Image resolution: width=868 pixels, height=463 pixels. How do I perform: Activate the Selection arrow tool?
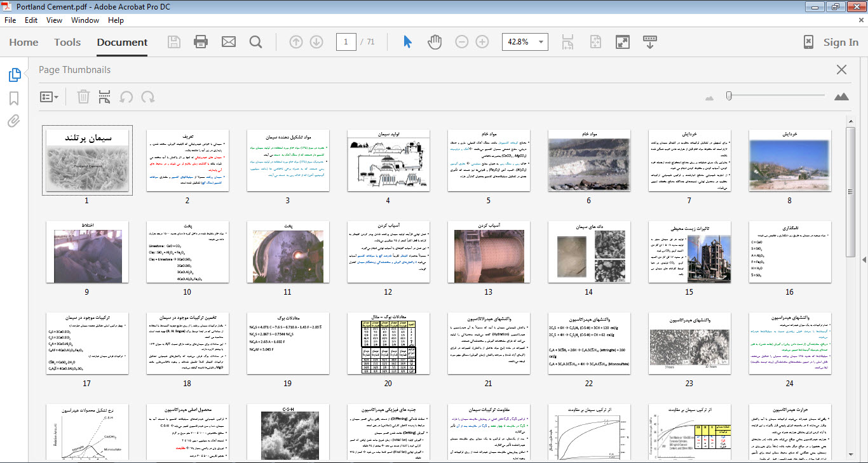408,42
